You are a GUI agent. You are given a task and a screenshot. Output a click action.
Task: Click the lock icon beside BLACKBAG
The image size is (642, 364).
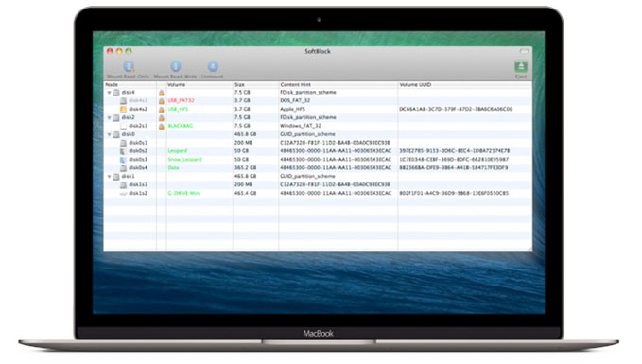[162, 126]
